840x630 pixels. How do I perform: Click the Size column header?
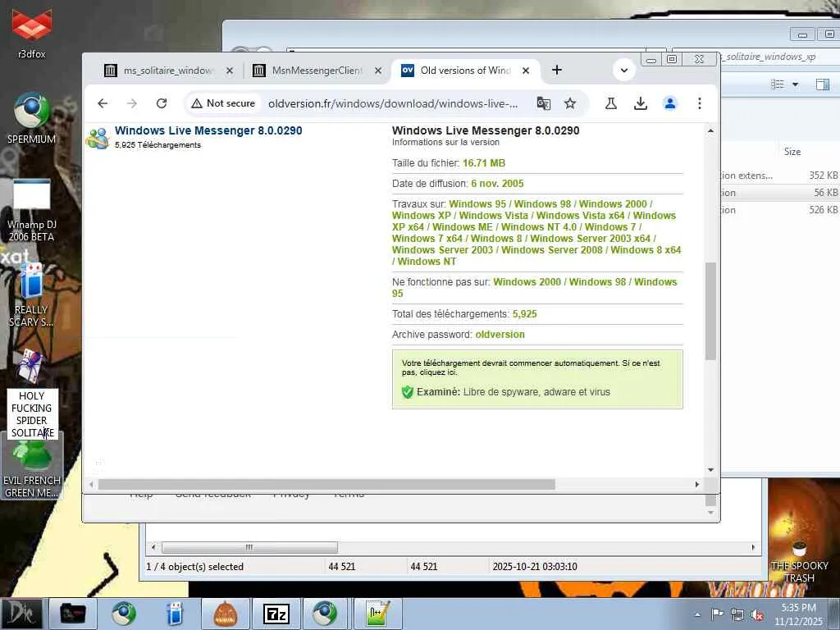pyautogui.click(x=792, y=152)
